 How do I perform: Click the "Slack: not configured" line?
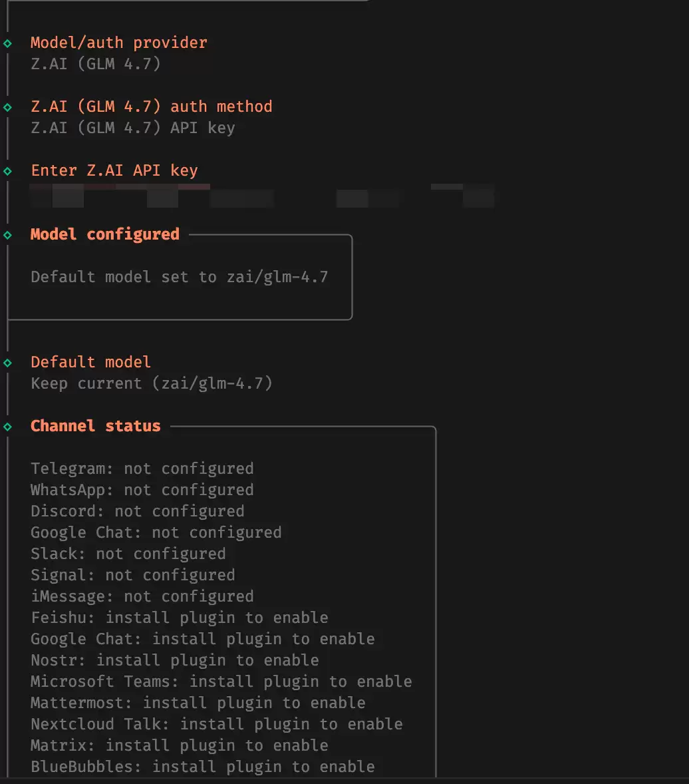tap(128, 554)
